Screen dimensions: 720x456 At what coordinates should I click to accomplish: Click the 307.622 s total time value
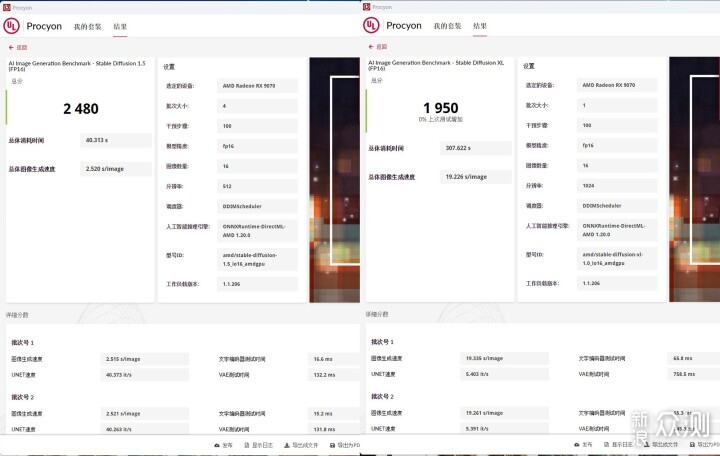(476, 148)
